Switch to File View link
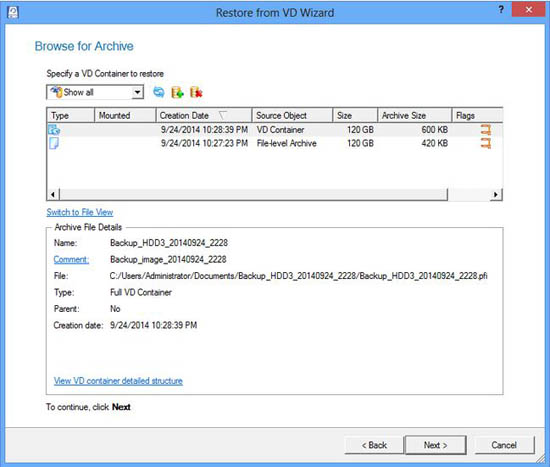Viewport: 550px width, 467px height. 80,212
